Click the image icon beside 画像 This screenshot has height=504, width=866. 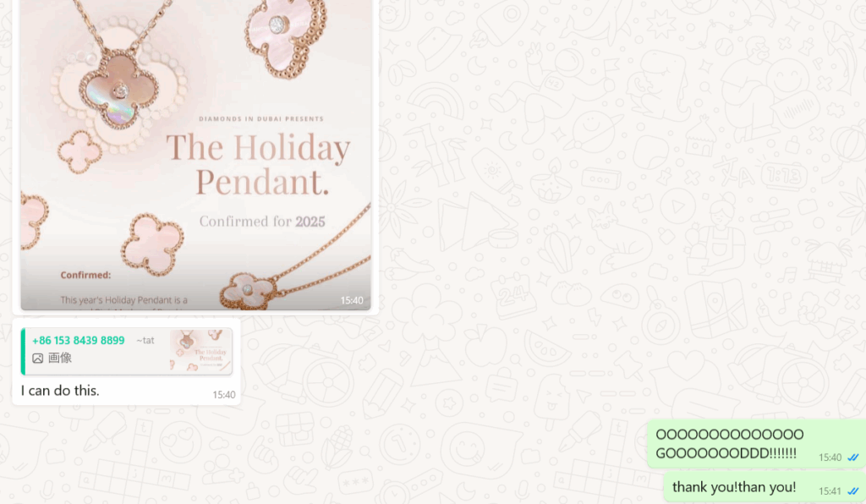click(37, 359)
